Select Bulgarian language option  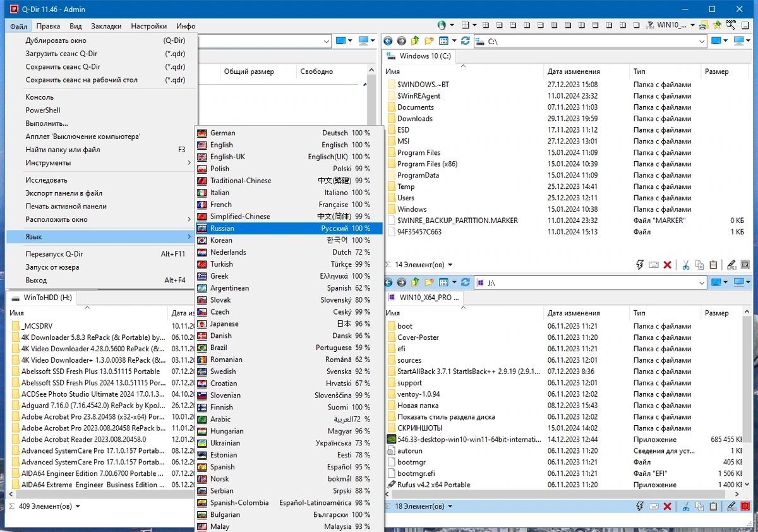[x=289, y=515]
